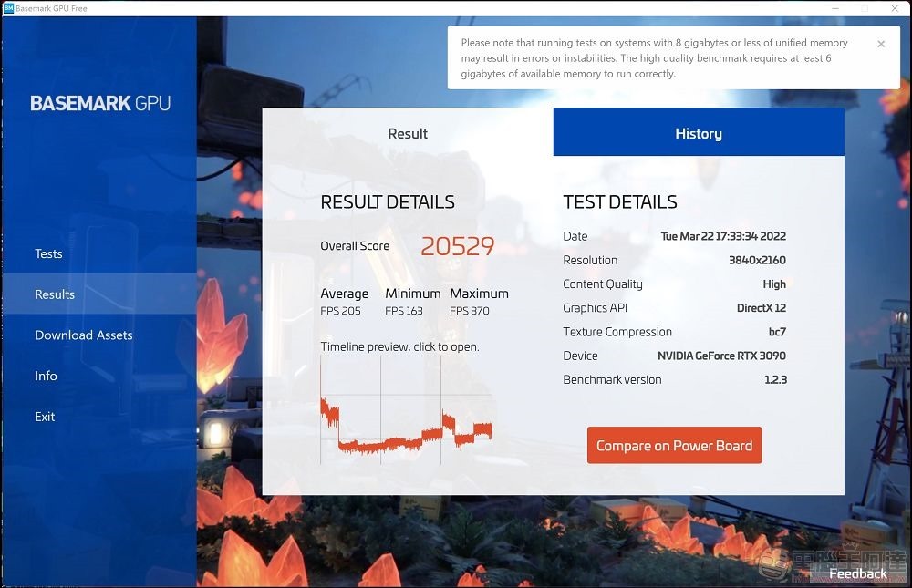Click the date Tue Mar 22 17:33:34 2022
This screenshot has height=588, width=912.
tap(723, 236)
